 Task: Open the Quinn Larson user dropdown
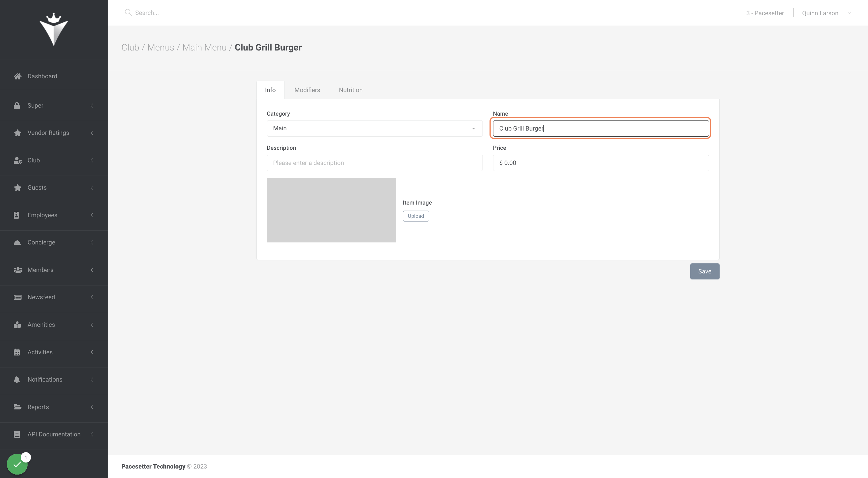point(827,13)
